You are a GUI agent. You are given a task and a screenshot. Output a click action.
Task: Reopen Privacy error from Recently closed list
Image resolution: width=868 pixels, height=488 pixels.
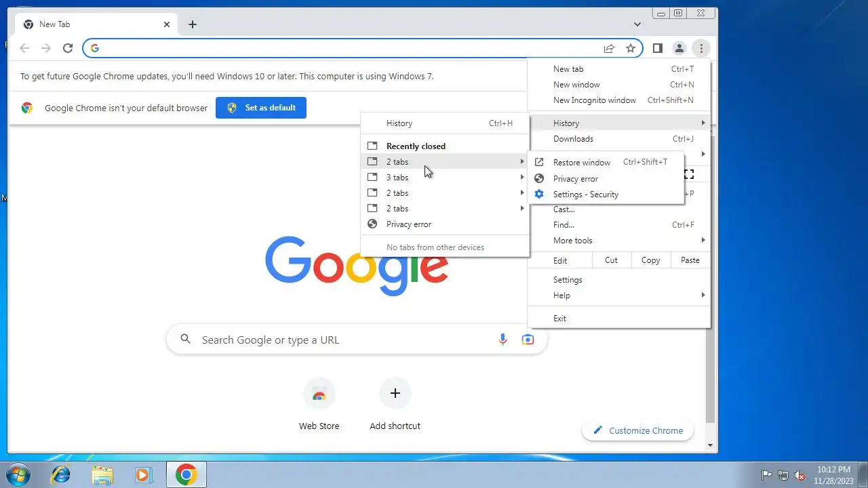pos(445,224)
